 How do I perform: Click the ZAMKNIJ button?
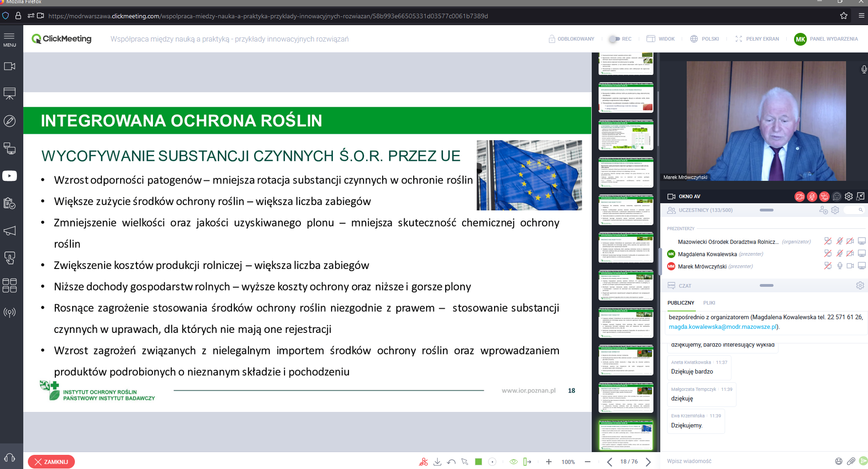tap(51, 462)
